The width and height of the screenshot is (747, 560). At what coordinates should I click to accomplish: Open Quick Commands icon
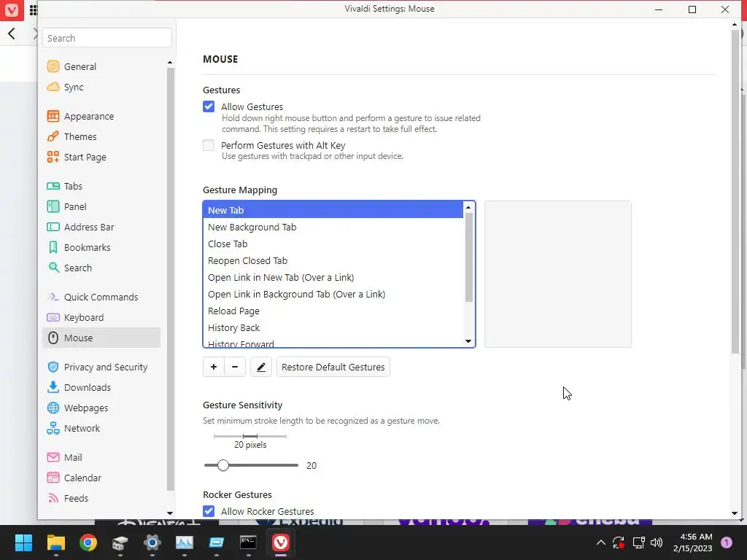53,297
